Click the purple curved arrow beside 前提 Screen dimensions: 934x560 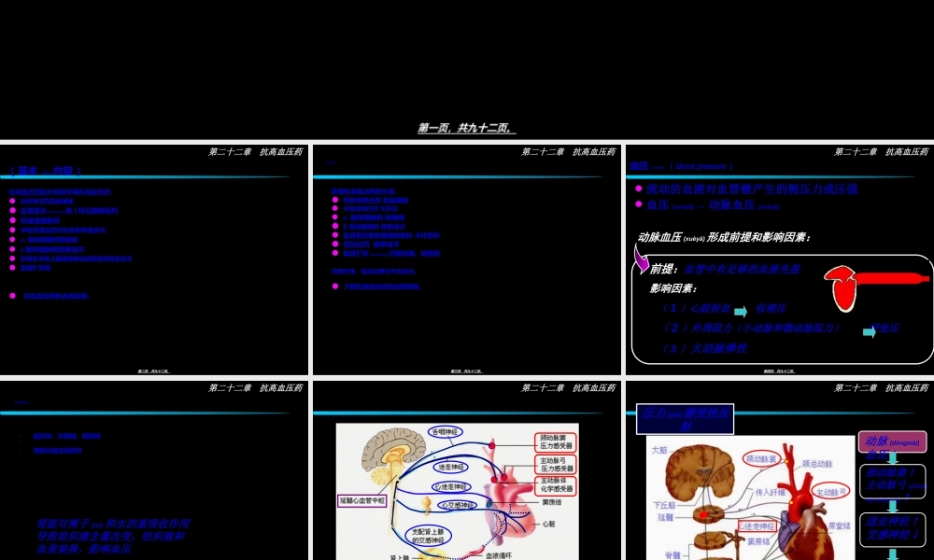click(x=642, y=258)
